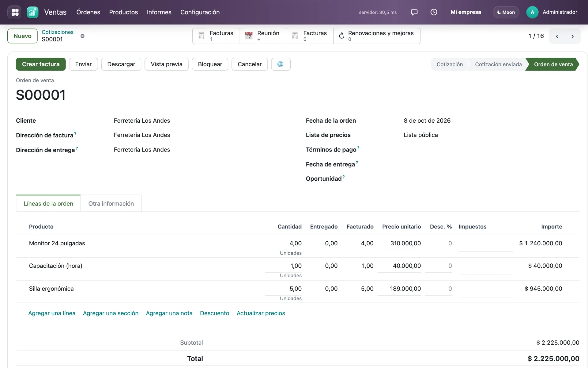588x368 pixels.
Task: Click the Administrador avatar
Action: pyautogui.click(x=532, y=12)
